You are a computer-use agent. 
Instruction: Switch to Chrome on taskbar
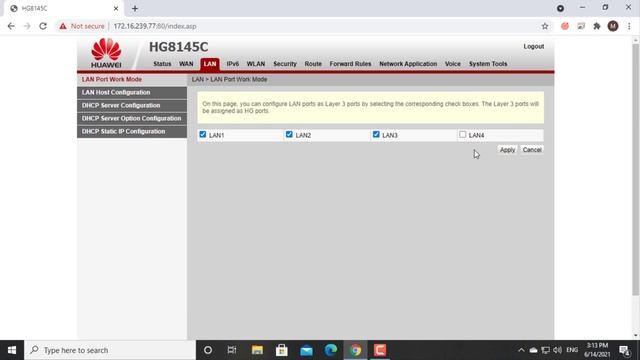coord(356,350)
